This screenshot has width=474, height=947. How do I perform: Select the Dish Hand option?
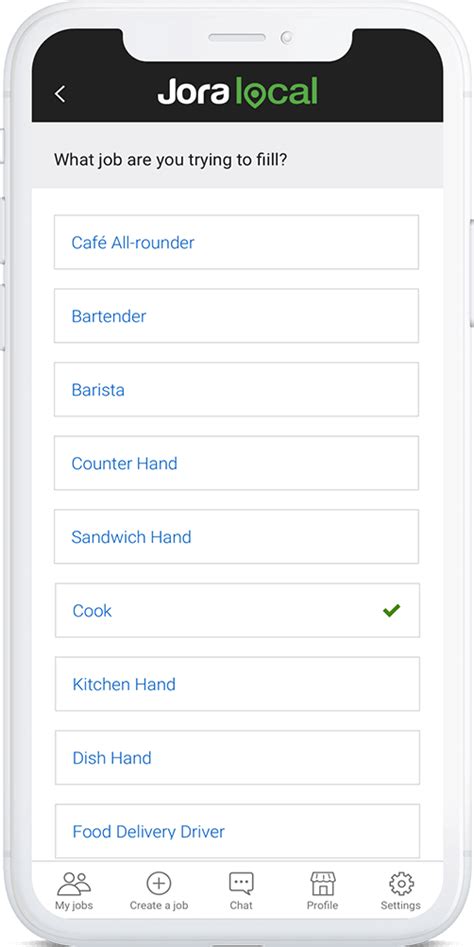tap(237, 758)
